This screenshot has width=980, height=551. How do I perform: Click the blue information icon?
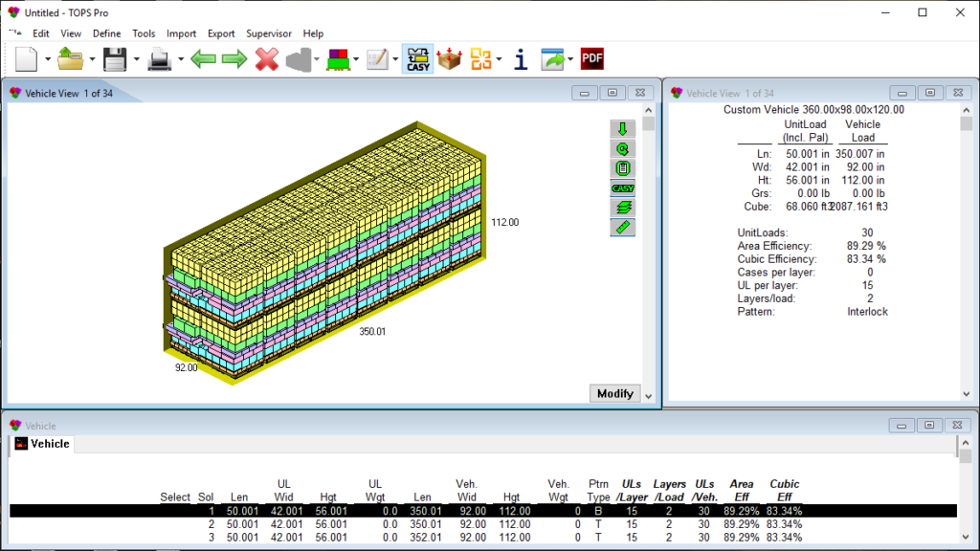click(521, 59)
